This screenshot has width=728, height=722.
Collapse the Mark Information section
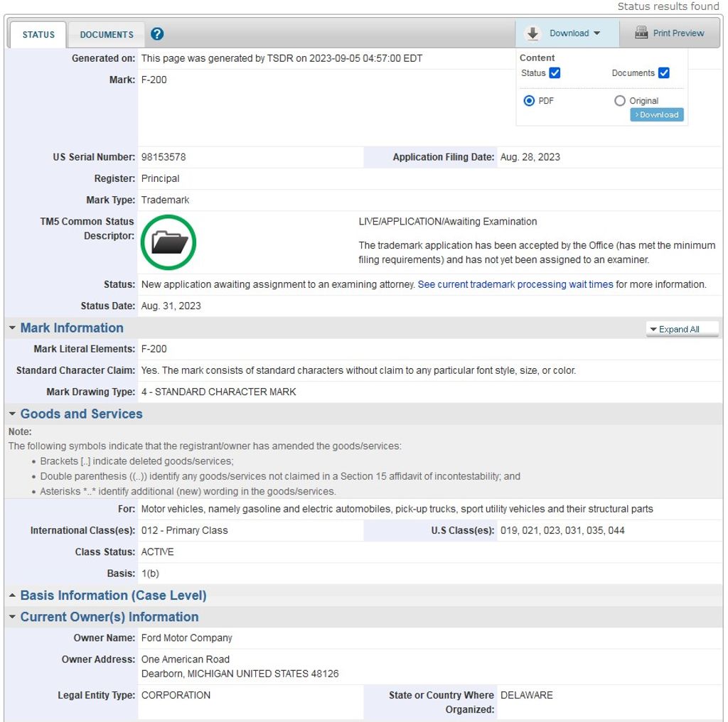12,328
